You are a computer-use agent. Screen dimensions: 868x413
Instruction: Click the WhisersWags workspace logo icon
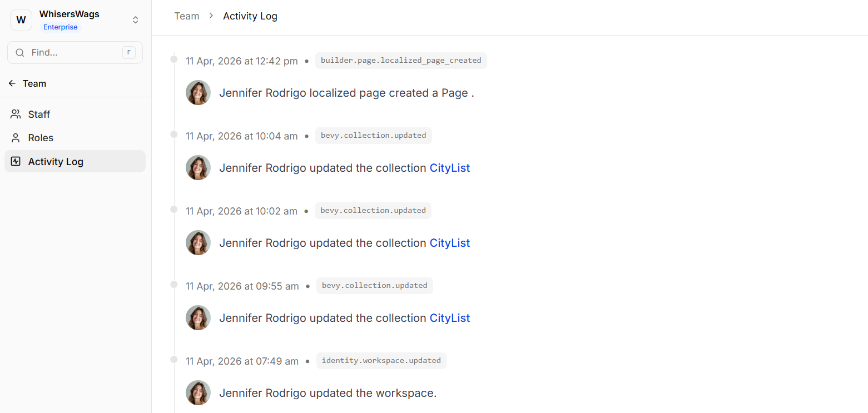pyautogui.click(x=21, y=20)
